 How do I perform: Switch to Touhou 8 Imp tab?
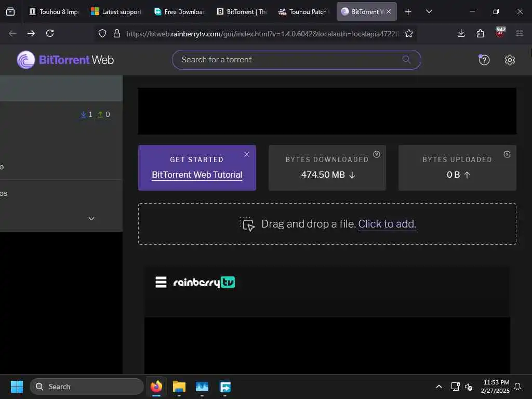pyautogui.click(x=54, y=12)
